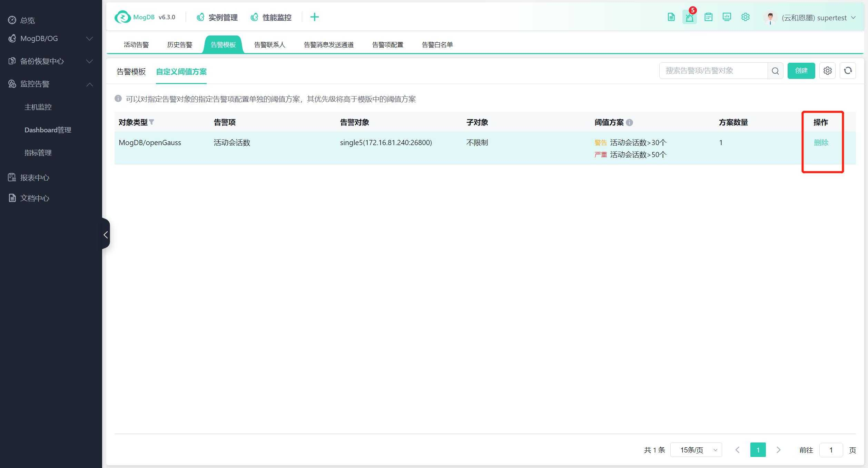The height and width of the screenshot is (468, 868).
Task: Select page 1 in pagination
Action: pos(758,450)
